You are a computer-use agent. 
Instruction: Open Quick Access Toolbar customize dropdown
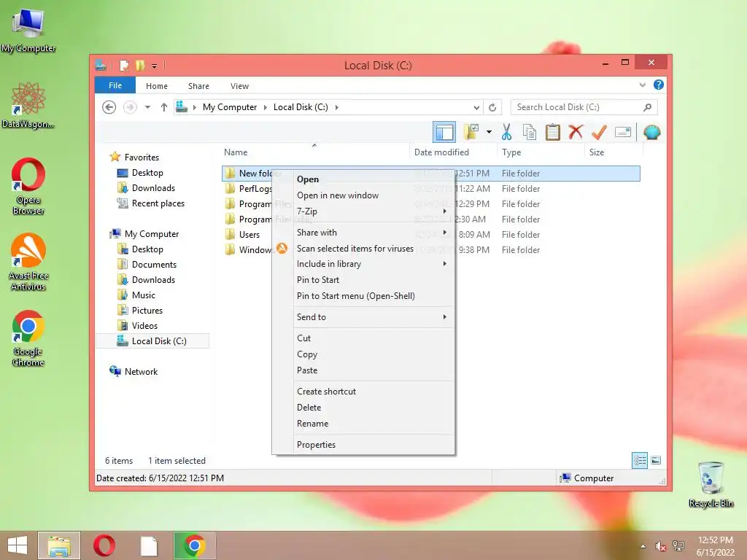pyautogui.click(x=154, y=66)
